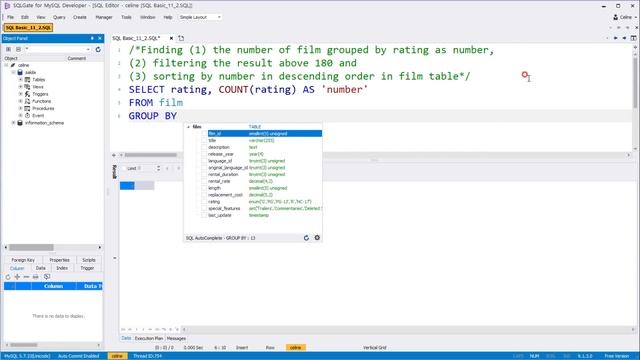Screen dimensions: 640x360
Task: Collapse the film table in autocomplete popup
Action: tap(188, 127)
